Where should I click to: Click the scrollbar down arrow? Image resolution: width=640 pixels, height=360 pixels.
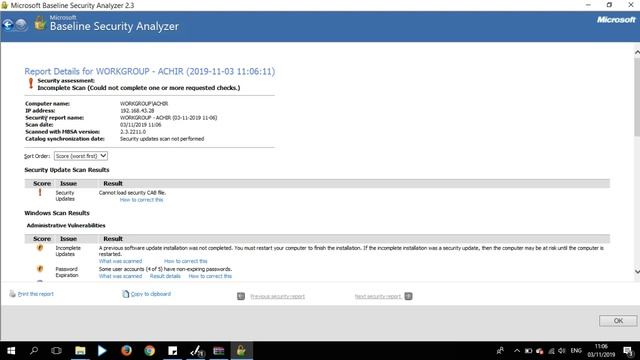(637, 272)
